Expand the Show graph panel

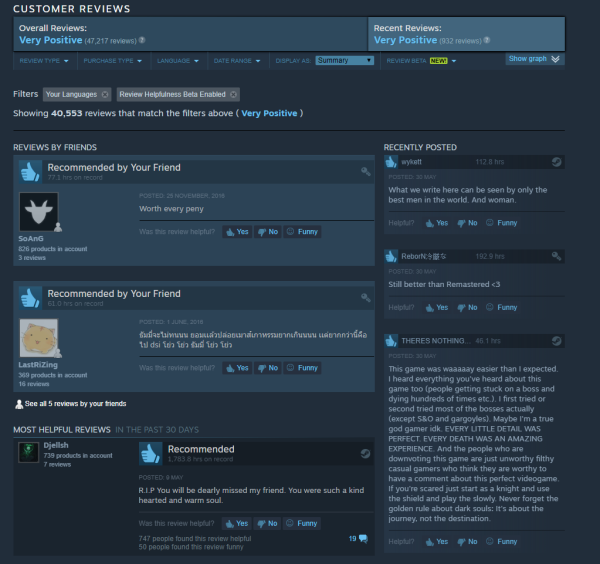535,59
